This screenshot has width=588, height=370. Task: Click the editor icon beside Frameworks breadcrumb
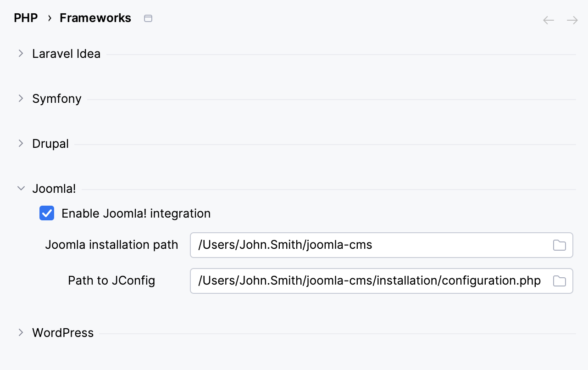[x=148, y=18]
